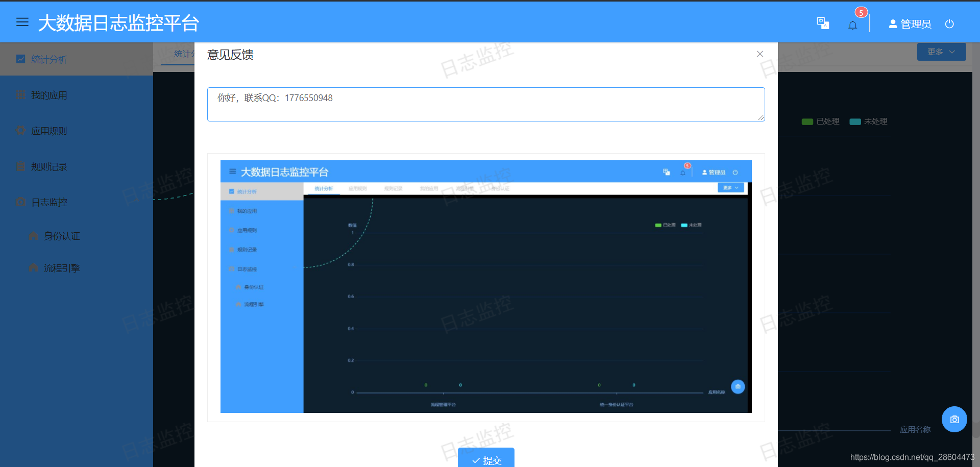Click the 意见反馈 dialog title
The image size is (980, 467).
(x=230, y=55)
